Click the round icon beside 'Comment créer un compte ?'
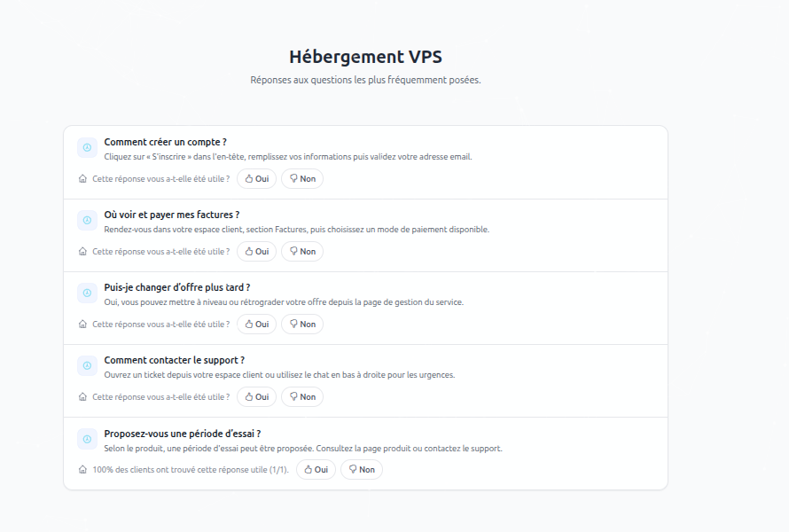The image size is (789, 532). click(x=87, y=147)
